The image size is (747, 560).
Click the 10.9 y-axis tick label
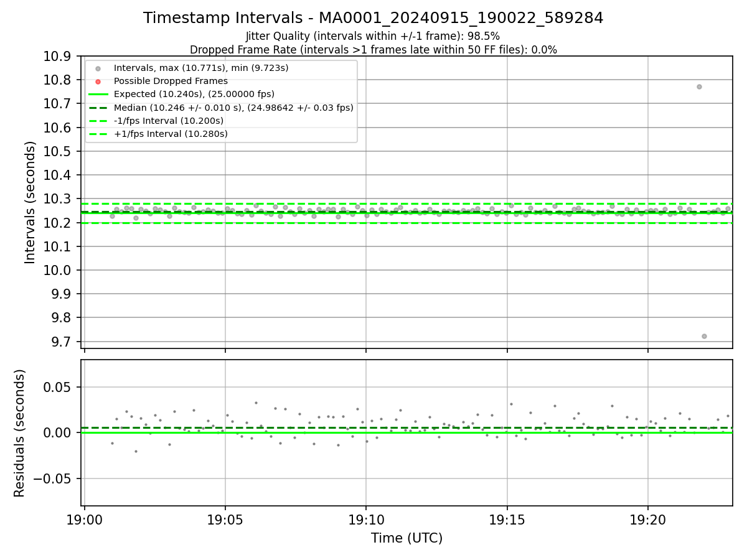[x=57, y=57]
